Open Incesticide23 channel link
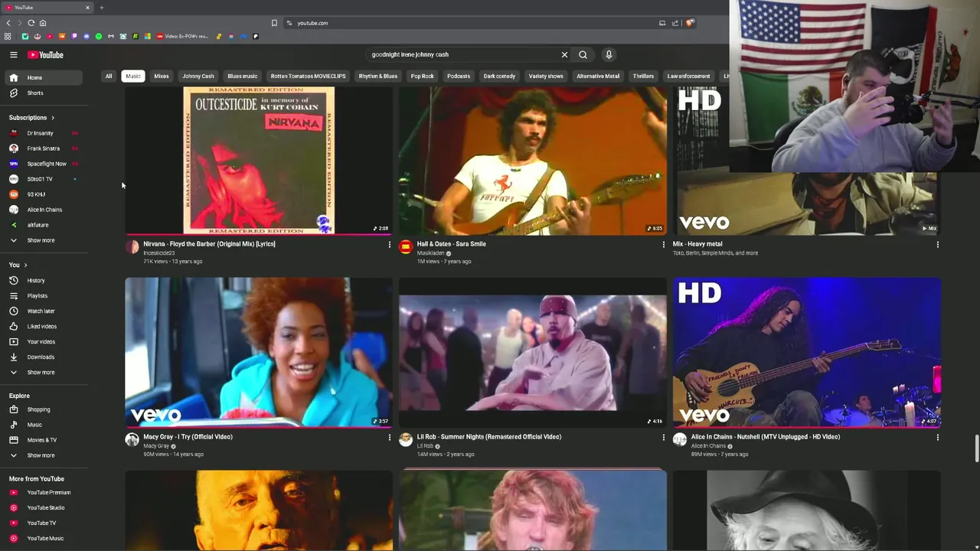The height and width of the screenshot is (551, 980). point(159,253)
